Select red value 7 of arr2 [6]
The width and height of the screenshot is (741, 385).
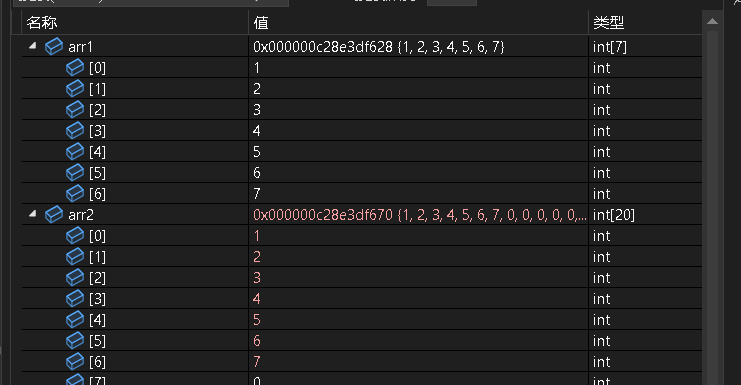point(257,362)
